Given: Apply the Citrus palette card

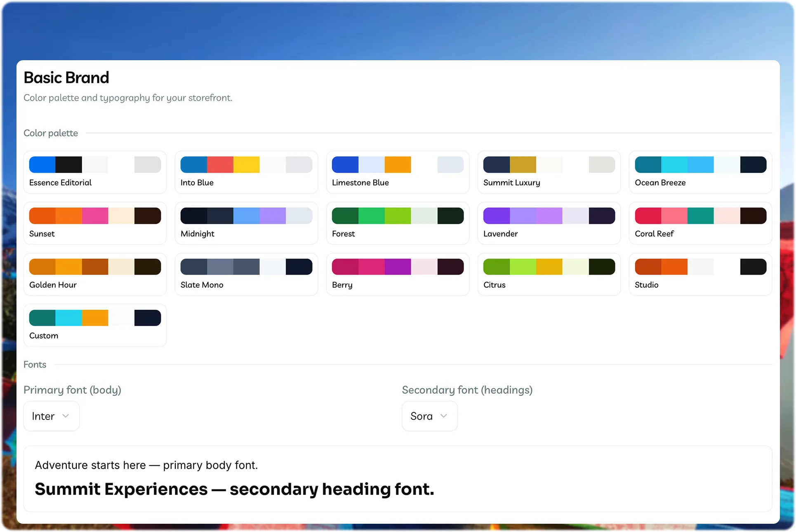Looking at the screenshot, I should (x=549, y=274).
